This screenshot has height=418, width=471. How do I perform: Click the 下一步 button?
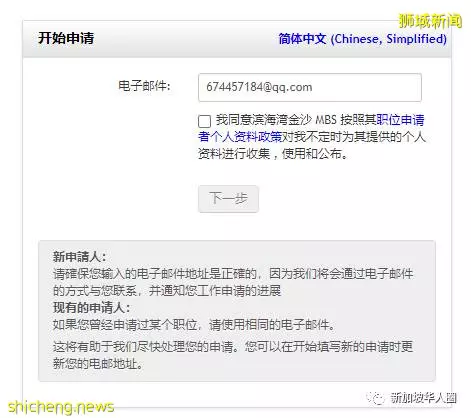pyautogui.click(x=228, y=199)
